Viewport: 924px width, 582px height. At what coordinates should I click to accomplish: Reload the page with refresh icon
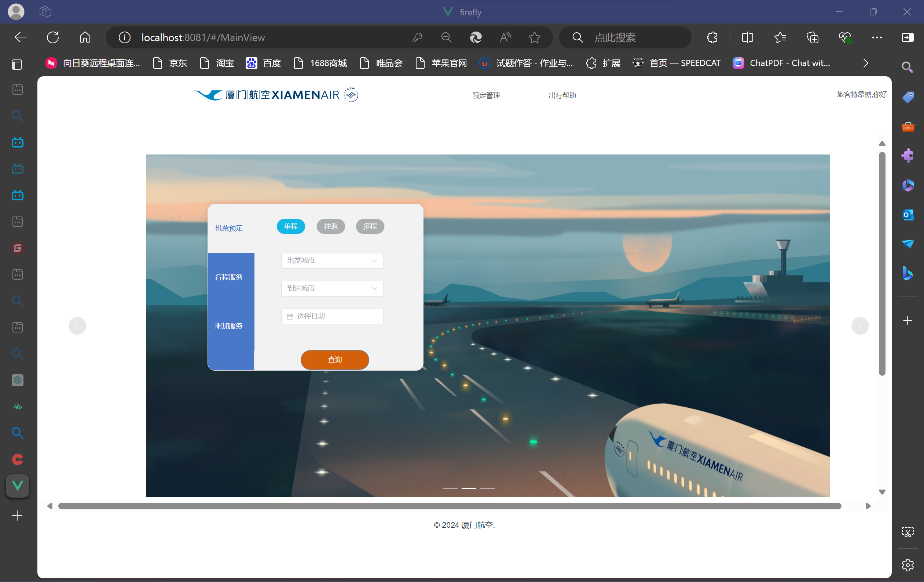point(53,37)
